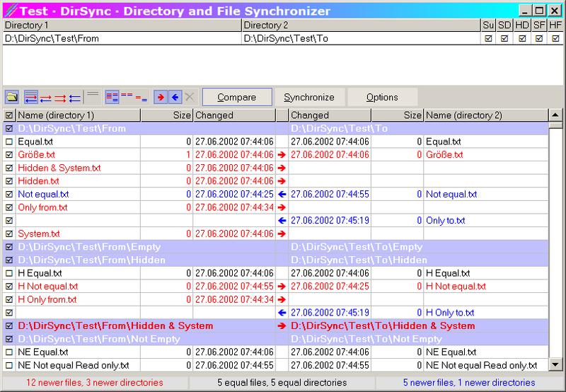Choose the double red right-arrows copy icon
Image resolution: width=566 pixels, height=392 pixels.
point(60,98)
